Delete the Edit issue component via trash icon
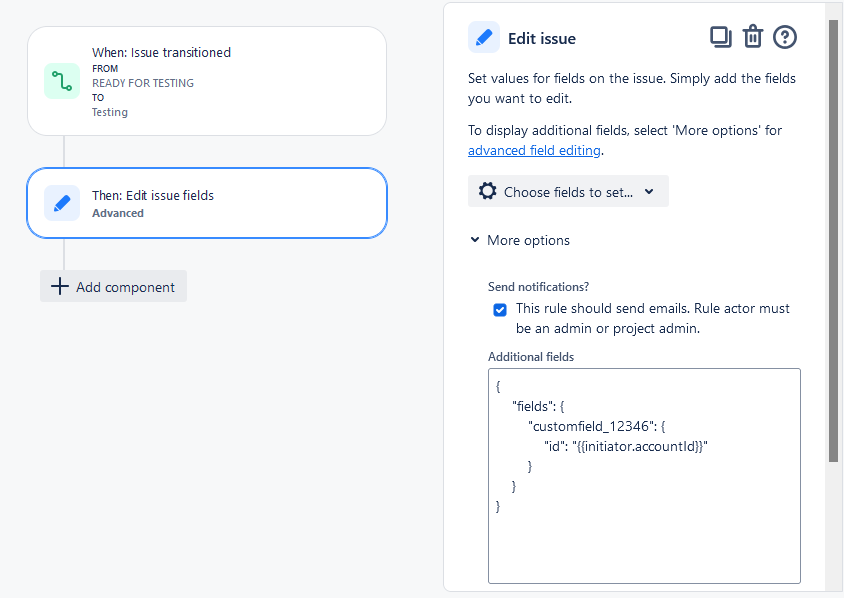This screenshot has width=844, height=598. 752,37
